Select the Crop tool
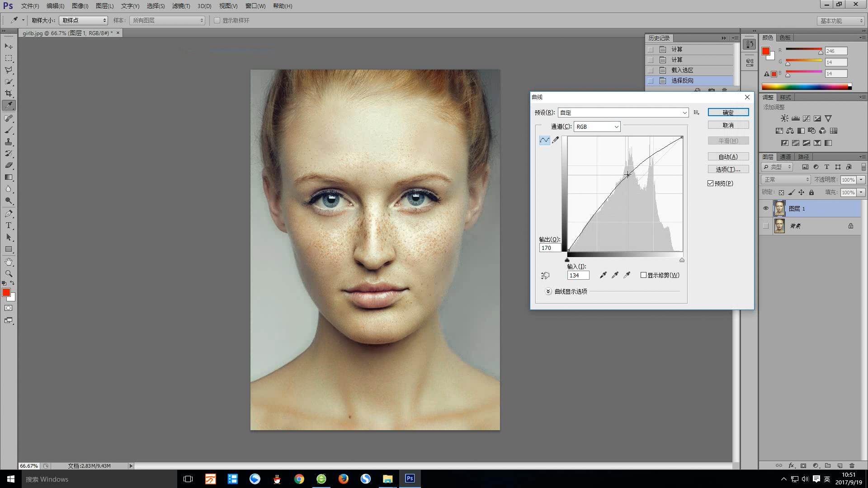Image resolution: width=868 pixels, height=488 pixels. coord(9,94)
